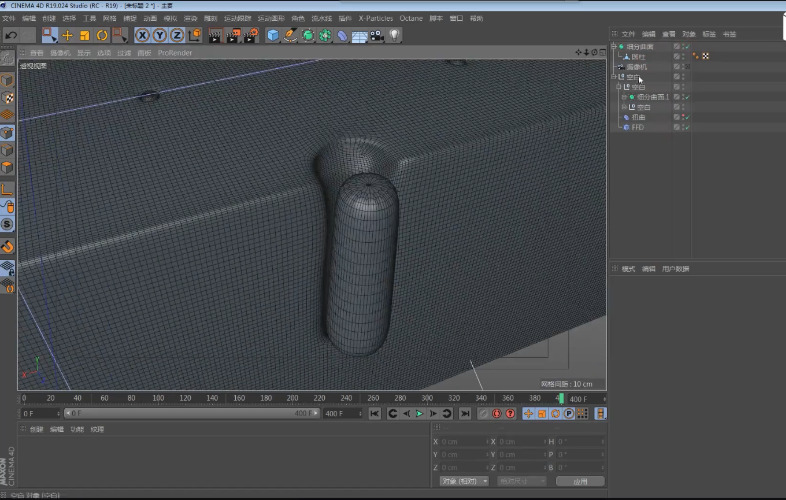Open the ProRender viewport menu
Image resolution: width=786 pixels, height=500 pixels.
174,52
